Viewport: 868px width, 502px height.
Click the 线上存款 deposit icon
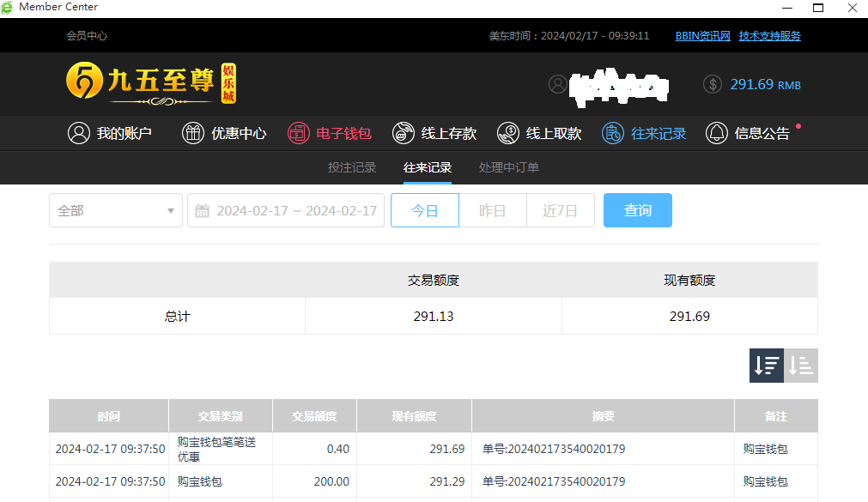coord(403,133)
